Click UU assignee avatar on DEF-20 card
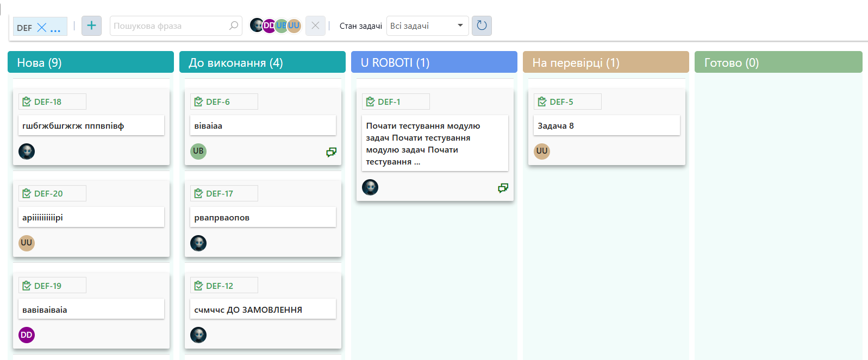Viewport: 868px width, 360px height. pos(27,243)
